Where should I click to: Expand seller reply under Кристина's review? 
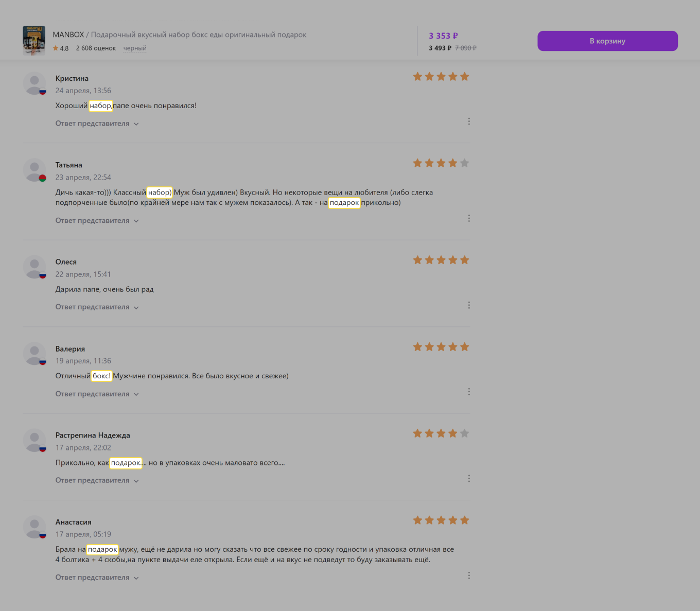click(97, 124)
